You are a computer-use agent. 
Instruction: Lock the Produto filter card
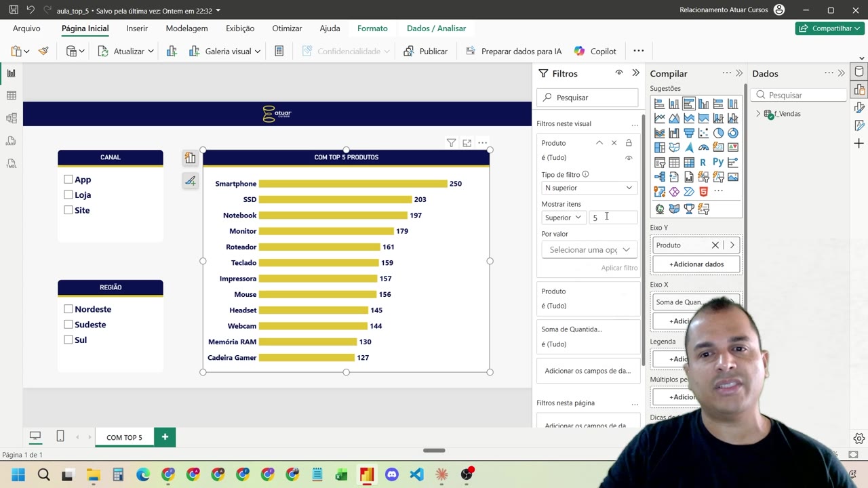coord(629,143)
